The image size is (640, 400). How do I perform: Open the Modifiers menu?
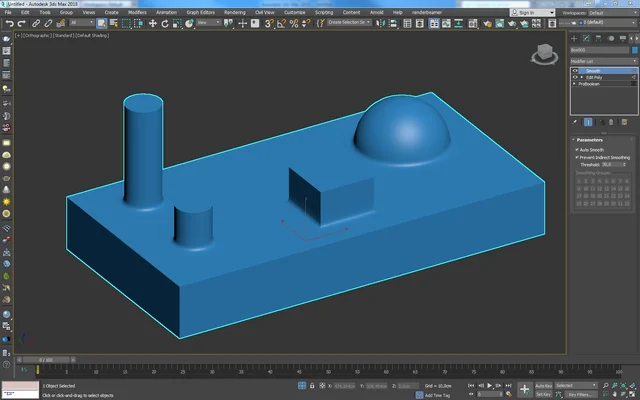tap(137, 12)
